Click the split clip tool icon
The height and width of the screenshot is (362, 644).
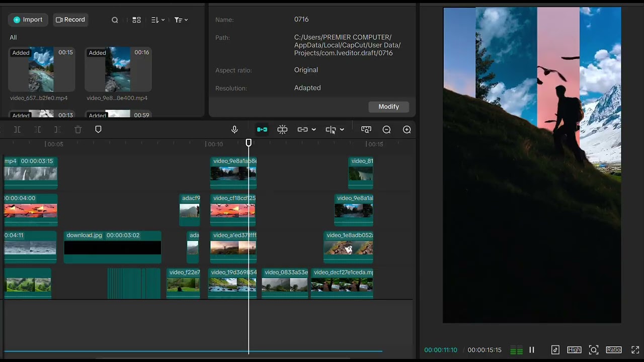point(17,130)
